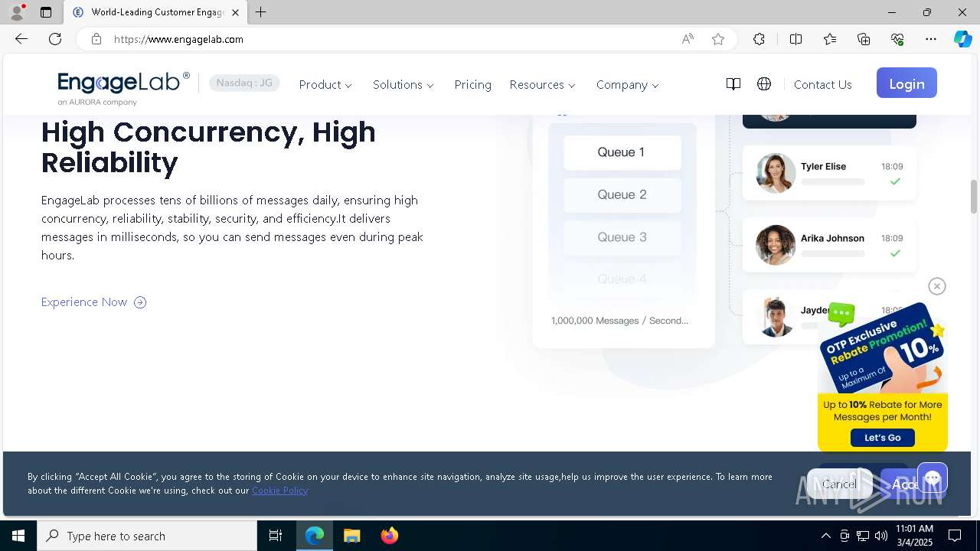This screenshot has width=980, height=551.
Task: Open Edge settings and more menu
Action: (931, 39)
